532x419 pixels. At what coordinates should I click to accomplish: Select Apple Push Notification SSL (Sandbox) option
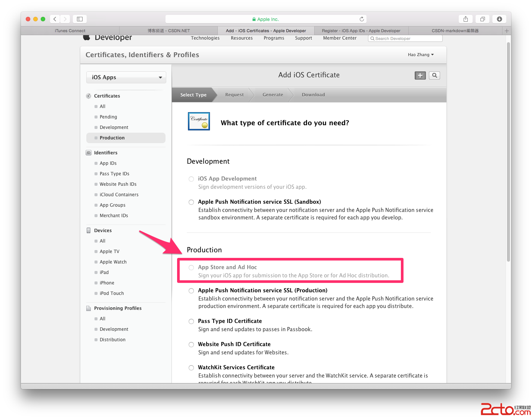191,202
